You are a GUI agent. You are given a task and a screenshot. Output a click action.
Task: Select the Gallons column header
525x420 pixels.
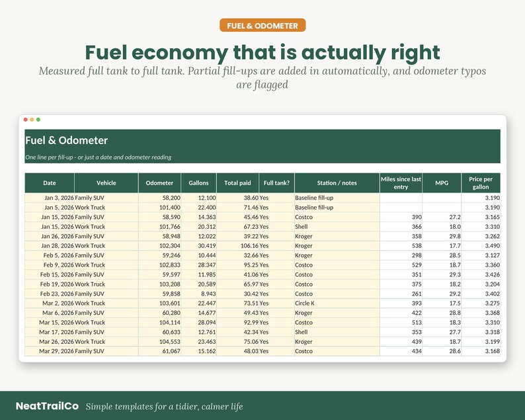click(x=198, y=183)
